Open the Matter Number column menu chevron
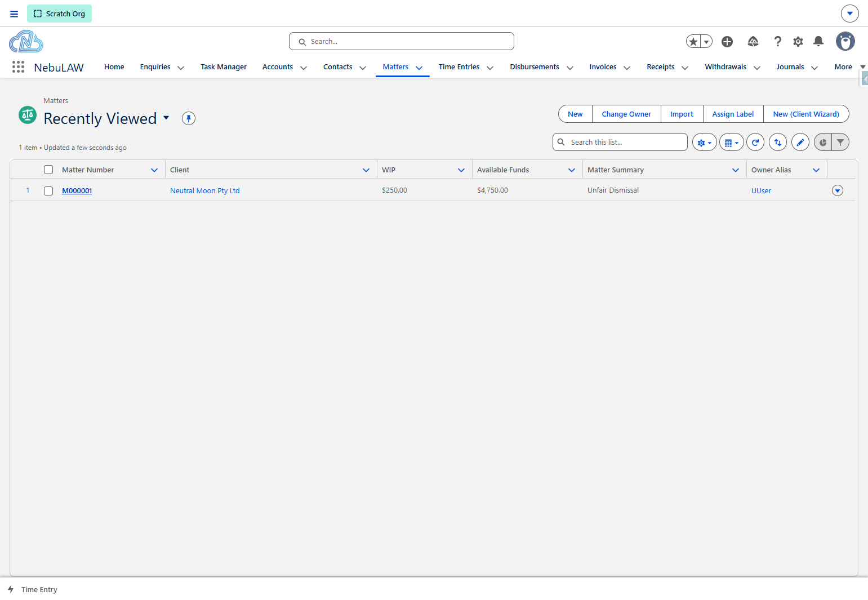The height and width of the screenshot is (600, 868). point(154,170)
